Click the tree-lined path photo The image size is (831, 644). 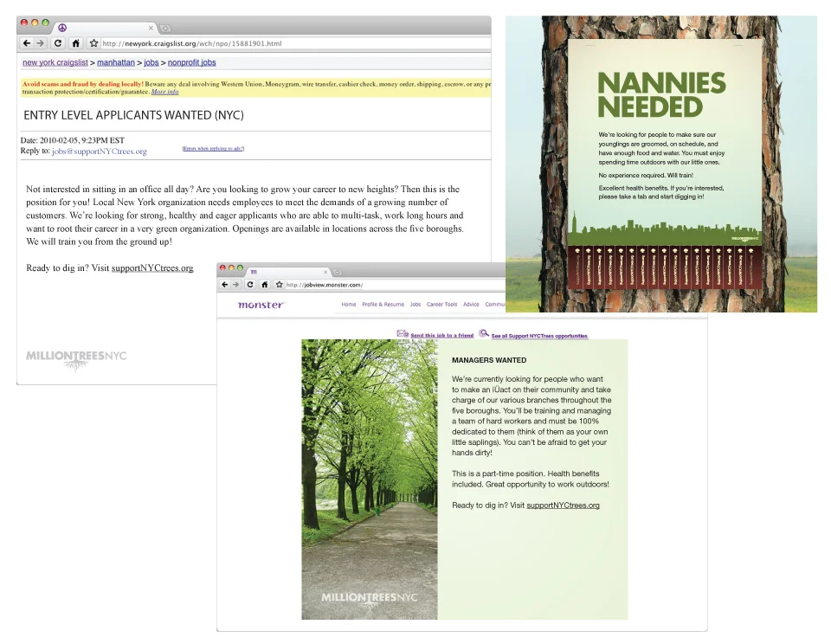pyautogui.click(x=370, y=480)
